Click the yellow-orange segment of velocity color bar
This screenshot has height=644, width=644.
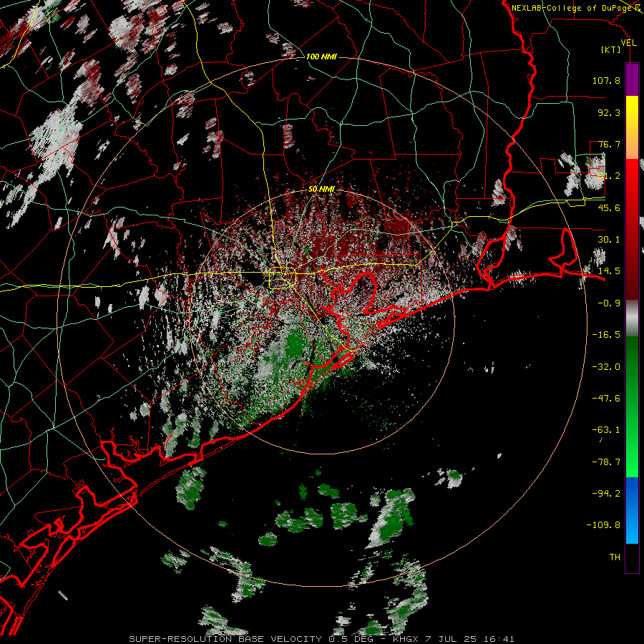[632, 127]
